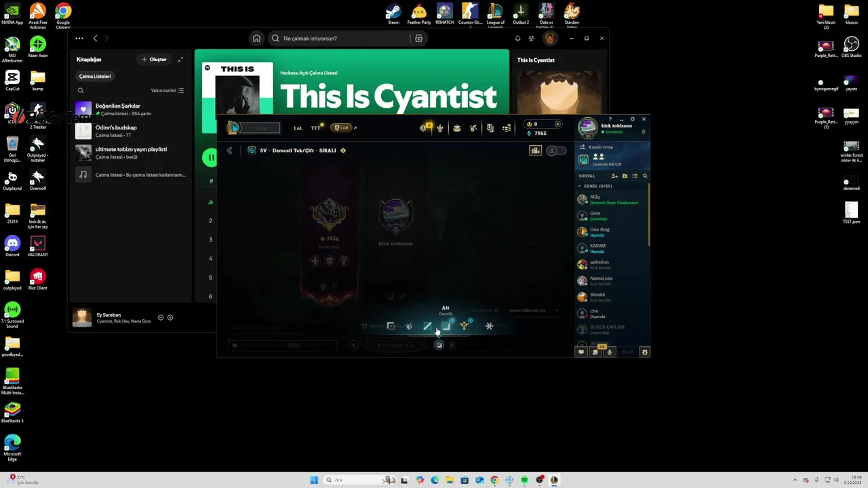Open friend f43q in friends list
This screenshot has width=868, height=488.
click(612, 199)
